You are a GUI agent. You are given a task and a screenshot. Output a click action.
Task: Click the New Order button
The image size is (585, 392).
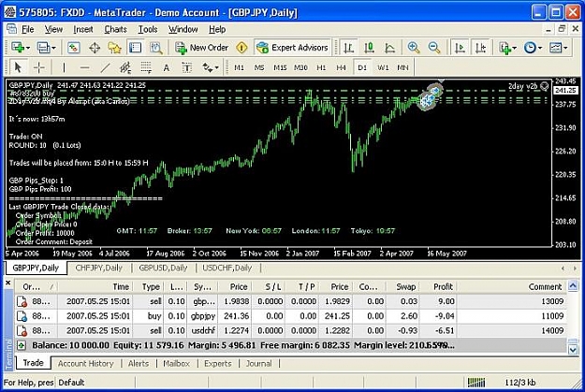202,48
